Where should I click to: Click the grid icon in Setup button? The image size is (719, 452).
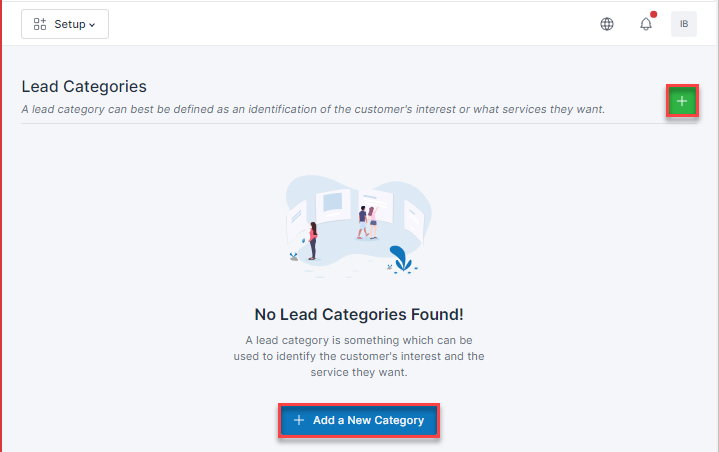[x=41, y=24]
